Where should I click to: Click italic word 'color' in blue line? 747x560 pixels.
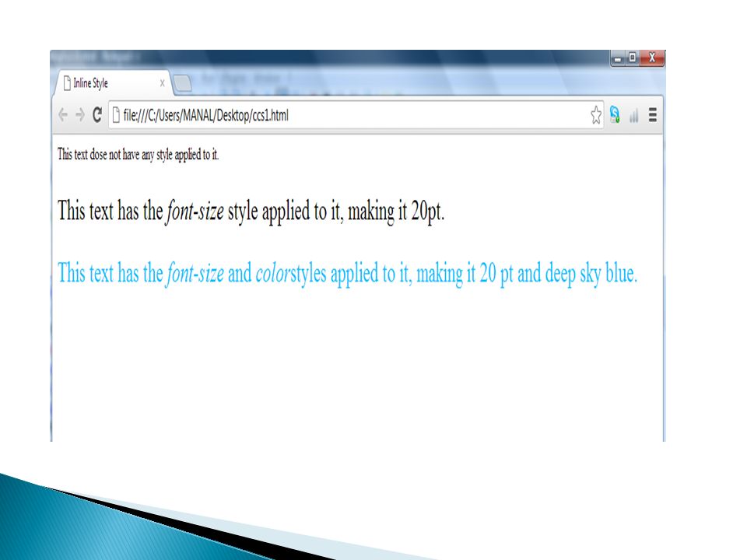(x=273, y=273)
